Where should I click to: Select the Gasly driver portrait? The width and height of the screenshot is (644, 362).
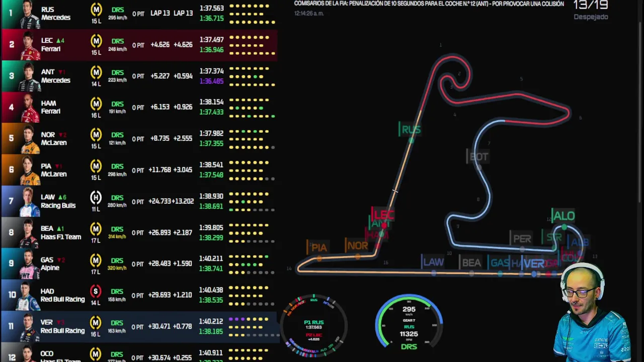click(29, 264)
